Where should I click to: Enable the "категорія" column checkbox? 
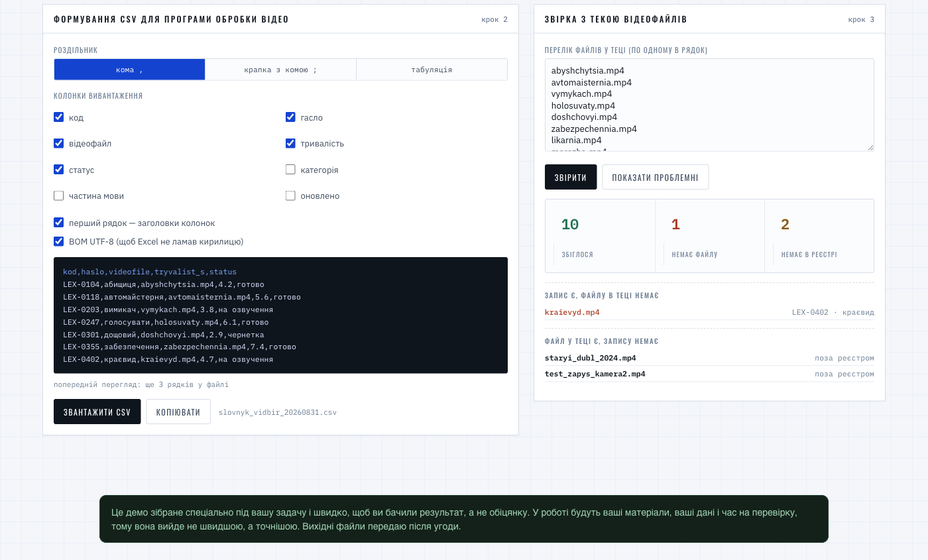pos(290,170)
